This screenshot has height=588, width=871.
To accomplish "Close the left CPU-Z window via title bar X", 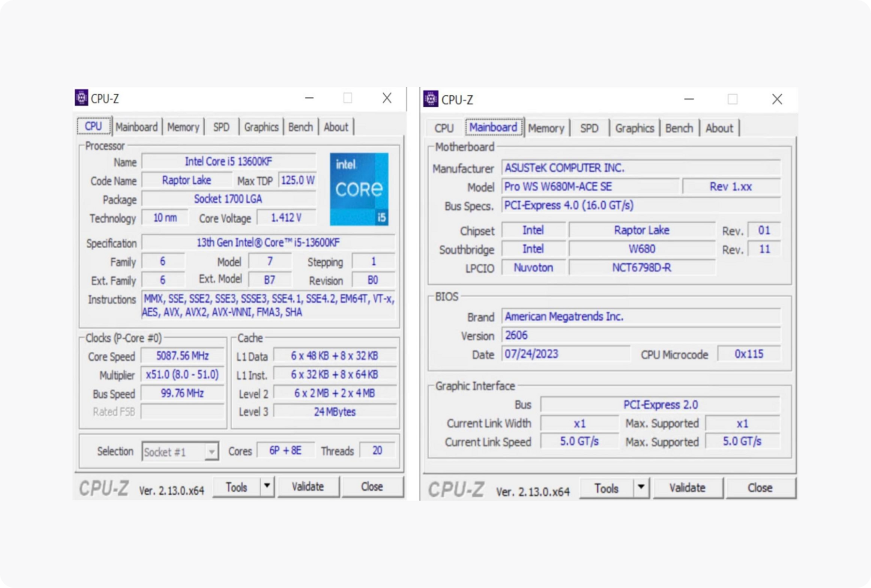I will [x=387, y=97].
